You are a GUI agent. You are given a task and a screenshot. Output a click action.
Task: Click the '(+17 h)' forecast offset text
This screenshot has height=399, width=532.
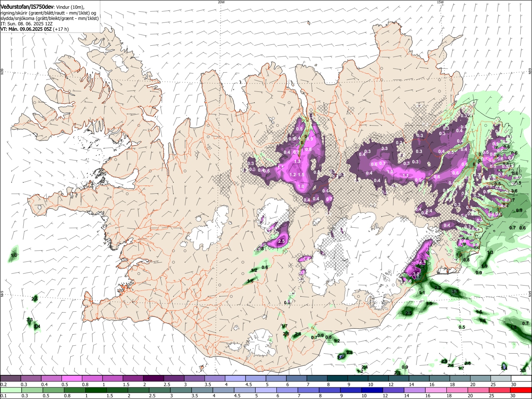pyautogui.click(x=61, y=29)
